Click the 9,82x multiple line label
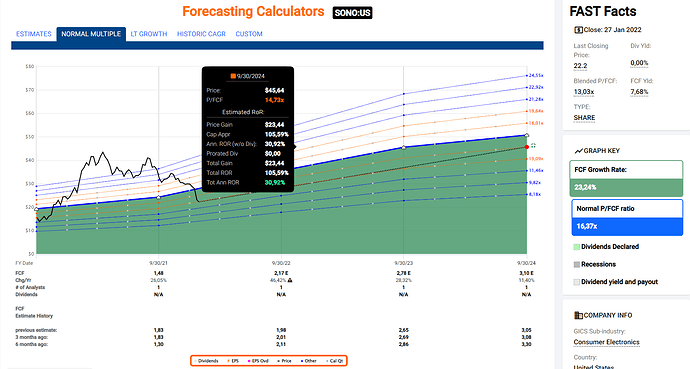Image resolution: width=690 pixels, height=369 pixels. tap(535, 183)
